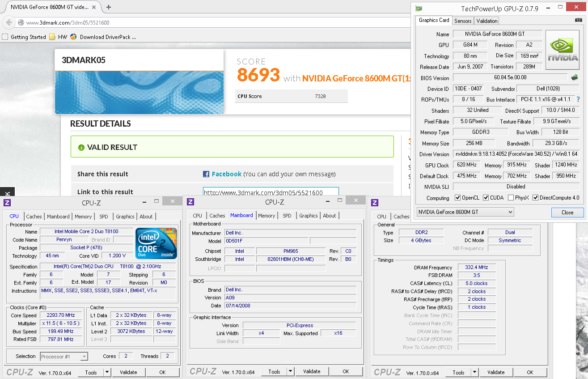
Task: Switch to Sensors tab in GPU-Z
Action: tap(463, 21)
